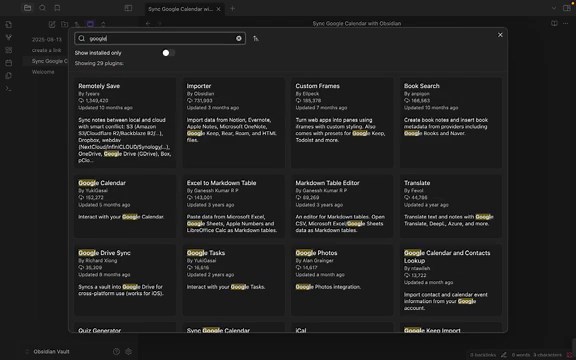This screenshot has width=576, height=360.
Task: Open Google Calendar and Contacts Lookup plugin
Action: (451, 280)
